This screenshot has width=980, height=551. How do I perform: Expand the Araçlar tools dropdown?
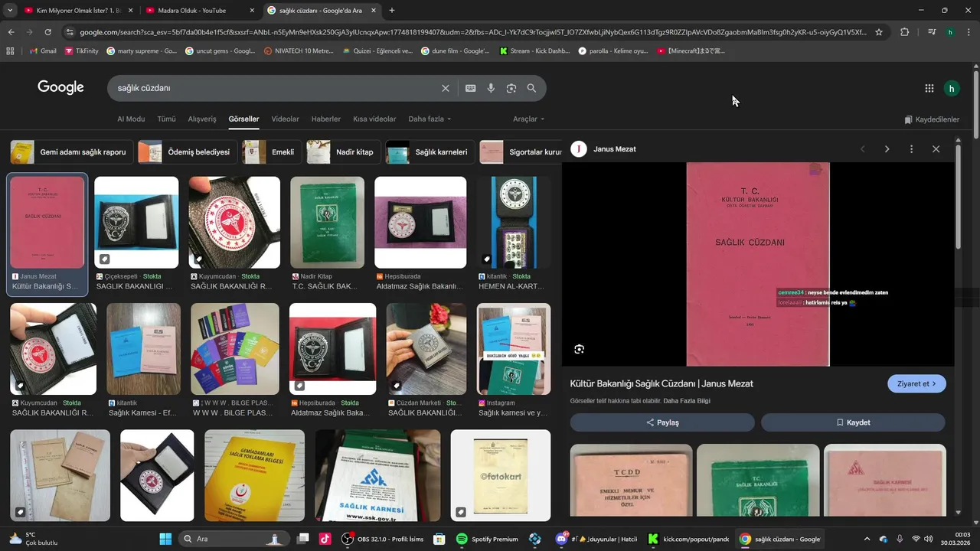point(529,119)
